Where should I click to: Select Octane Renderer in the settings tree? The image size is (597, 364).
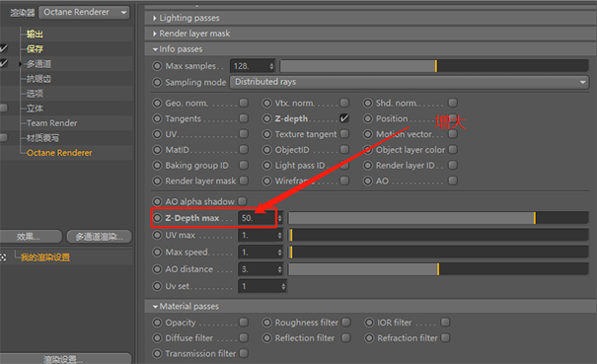59,153
